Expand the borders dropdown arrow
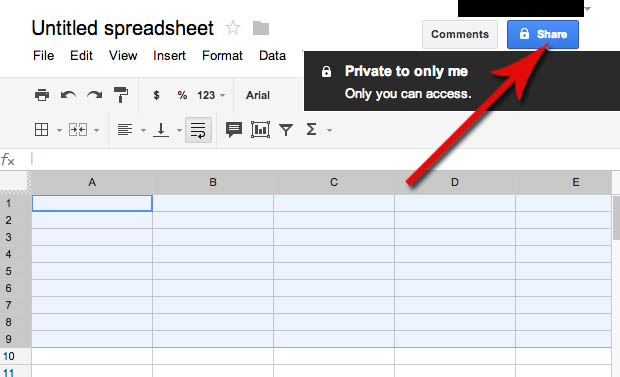 click(59, 130)
